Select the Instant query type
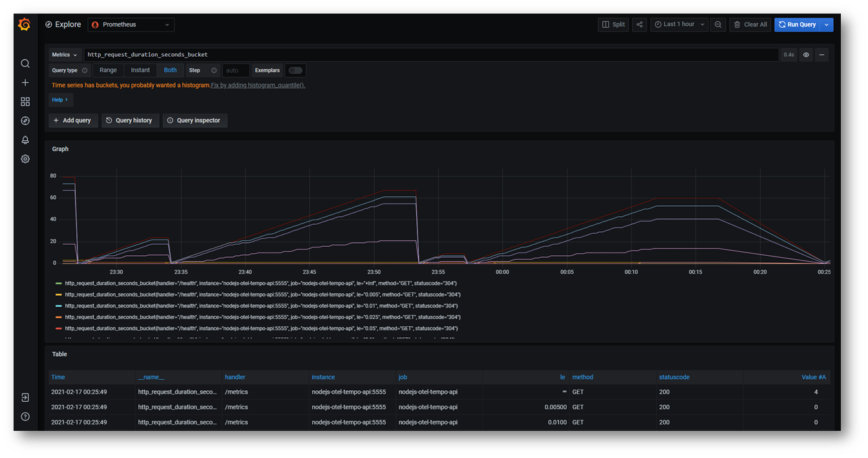 (140, 70)
